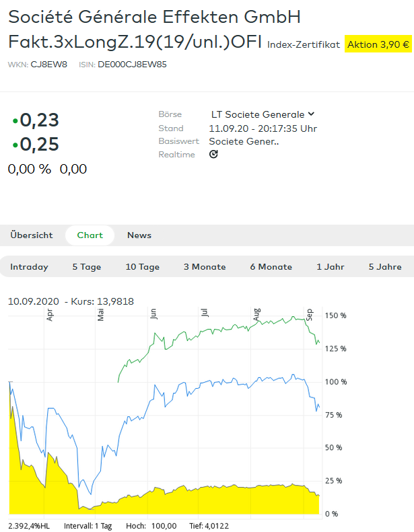414x532 pixels.
Task: Select the 5 Jahre range
Action: click(x=385, y=267)
